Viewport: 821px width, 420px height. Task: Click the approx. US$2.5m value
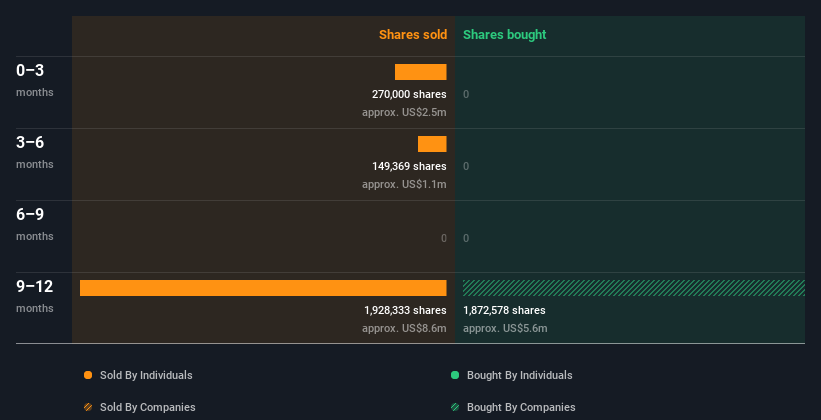click(x=404, y=112)
